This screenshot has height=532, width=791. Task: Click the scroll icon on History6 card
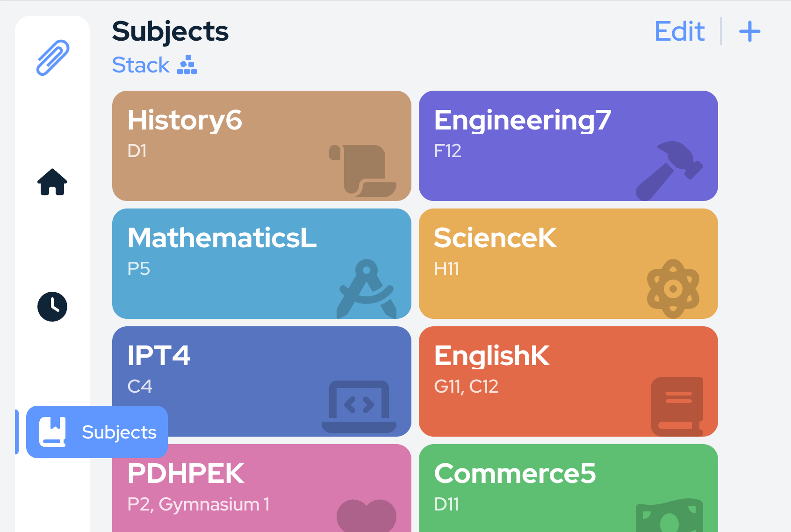(x=362, y=170)
